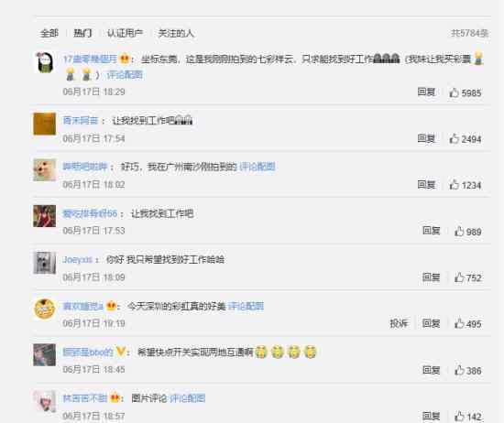Click the yellow emoji face avatar

click(x=44, y=309)
